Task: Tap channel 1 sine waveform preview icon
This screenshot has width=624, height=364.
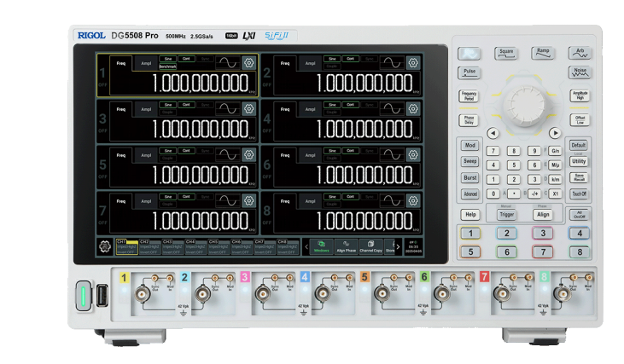Action: point(228,63)
